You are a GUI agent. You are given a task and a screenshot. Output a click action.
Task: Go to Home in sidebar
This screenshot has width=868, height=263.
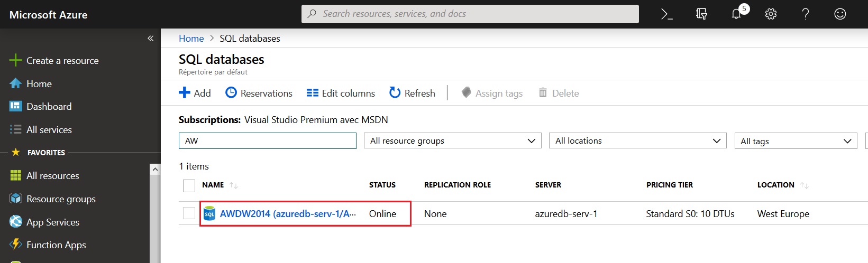tap(31, 83)
